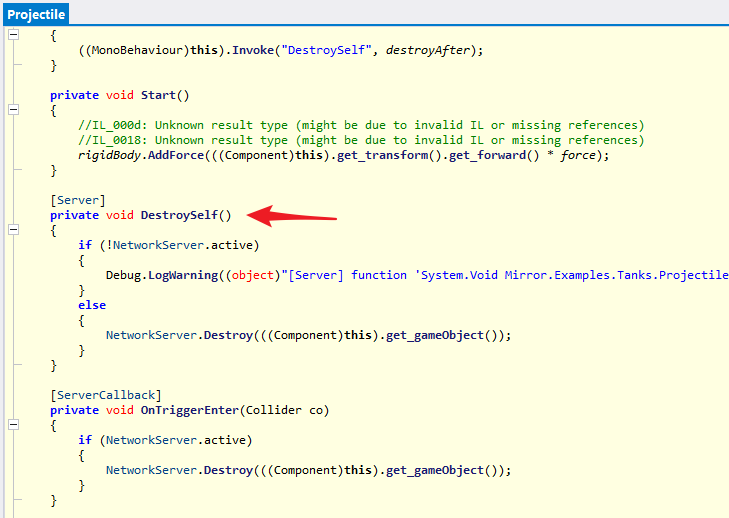Viewport: 729px width, 518px height.
Task: Select the "[Server] function" warning string
Action: pyautogui.click(x=505, y=275)
